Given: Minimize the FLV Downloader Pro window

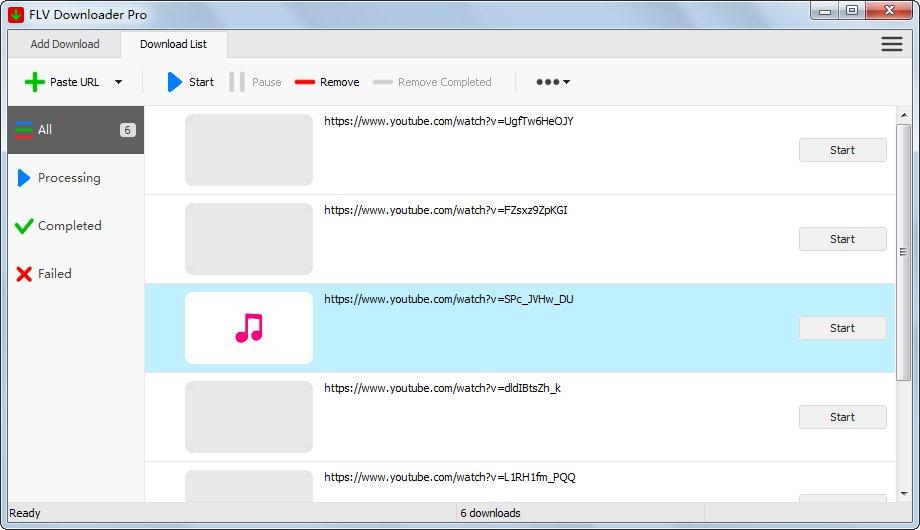Looking at the screenshot, I should click(825, 11).
